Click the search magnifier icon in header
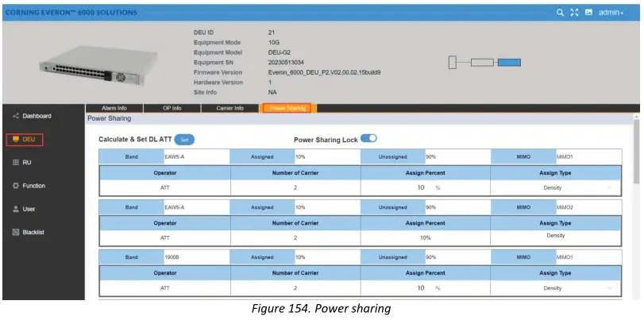Image resolution: width=644 pixels, height=320 pixels. point(561,13)
